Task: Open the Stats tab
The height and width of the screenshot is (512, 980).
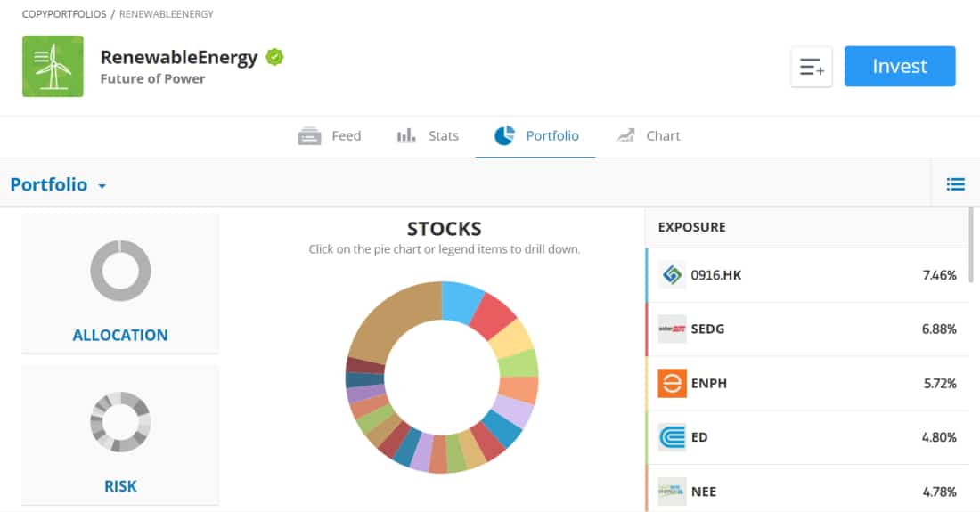Action: tap(429, 135)
